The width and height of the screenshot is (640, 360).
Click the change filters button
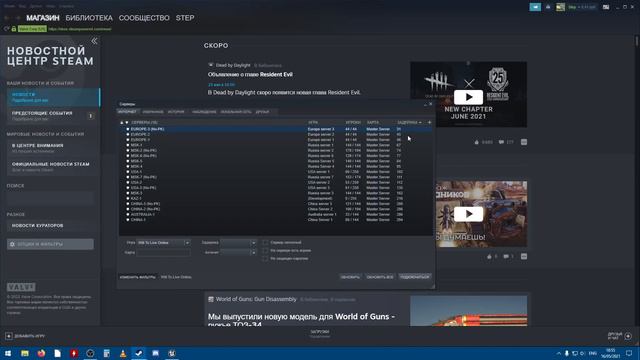point(138,277)
